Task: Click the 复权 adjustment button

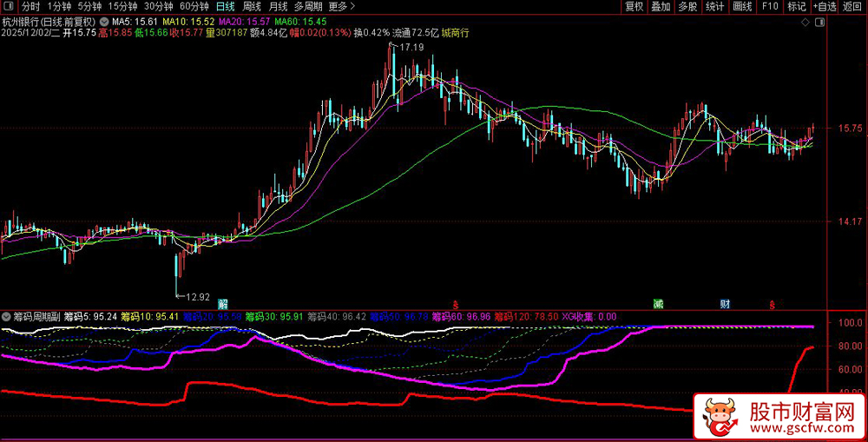Action: coord(635,7)
